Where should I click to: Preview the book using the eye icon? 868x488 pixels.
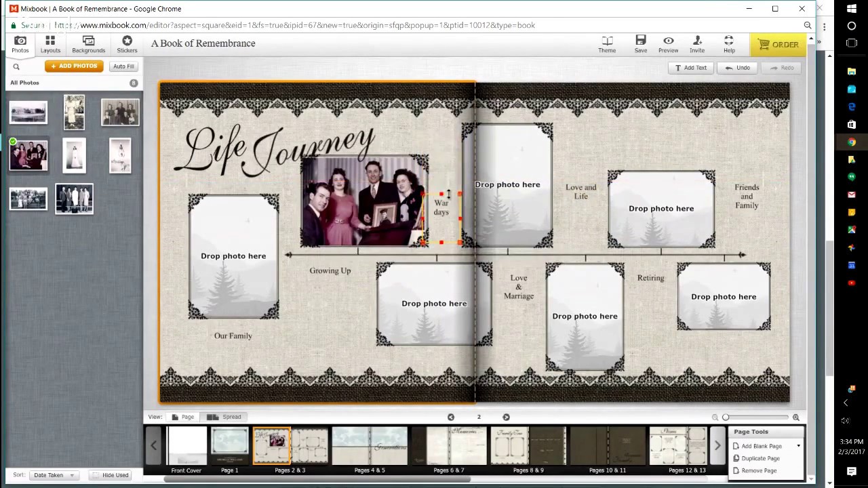[x=668, y=45]
